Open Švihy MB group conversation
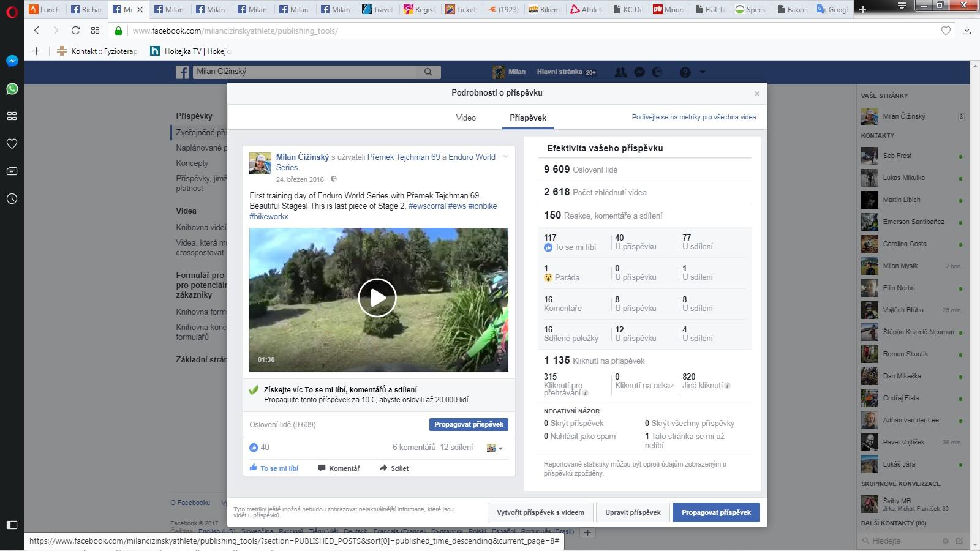Viewport: 980px width, 551px height. [911, 504]
